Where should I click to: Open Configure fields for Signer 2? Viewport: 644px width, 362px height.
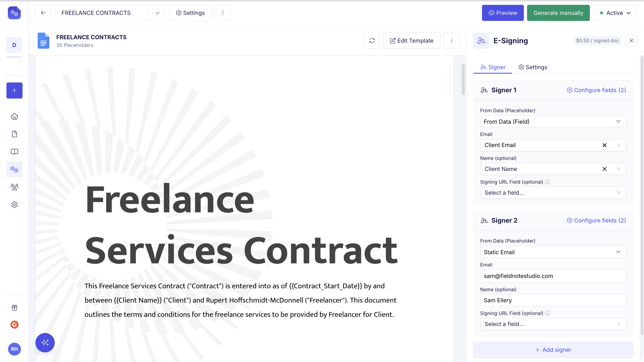(x=596, y=220)
